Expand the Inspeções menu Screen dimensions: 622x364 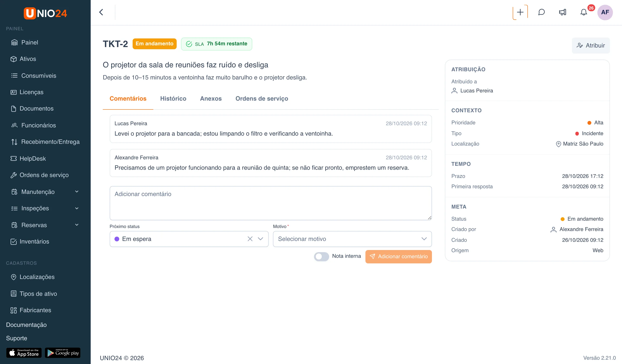(45, 208)
